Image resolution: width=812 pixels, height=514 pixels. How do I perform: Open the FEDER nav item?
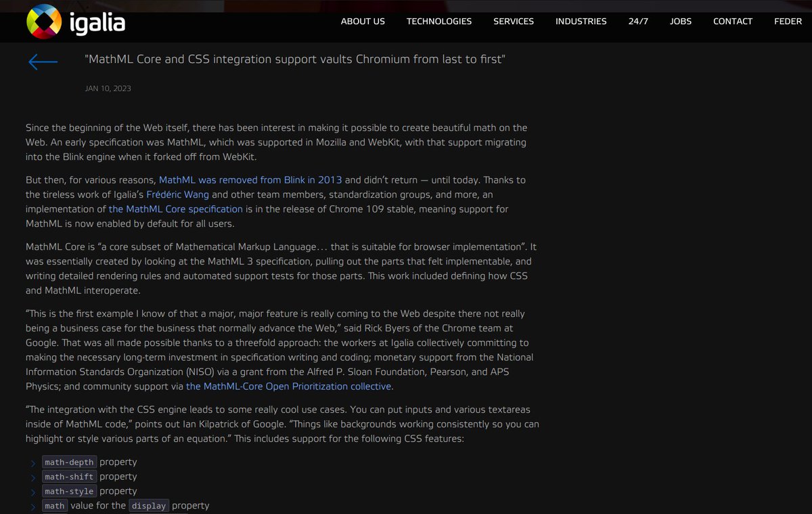point(788,21)
